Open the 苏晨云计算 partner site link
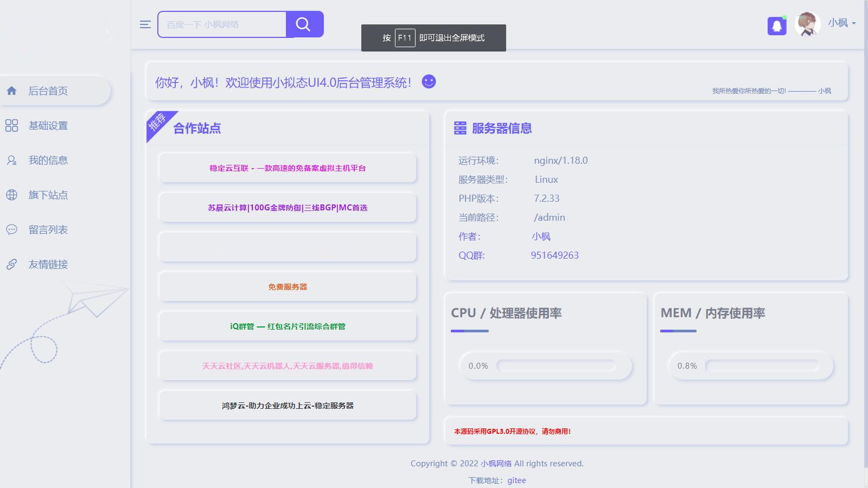868x488 pixels. pyautogui.click(x=288, y=208)
